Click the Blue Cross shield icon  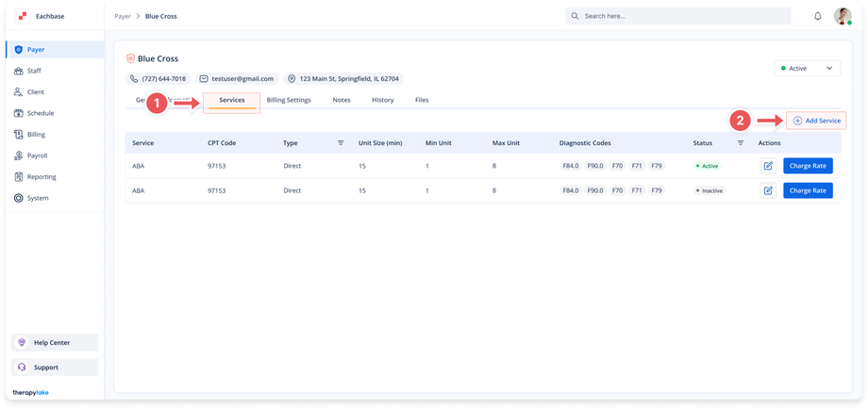pos(130,58)
